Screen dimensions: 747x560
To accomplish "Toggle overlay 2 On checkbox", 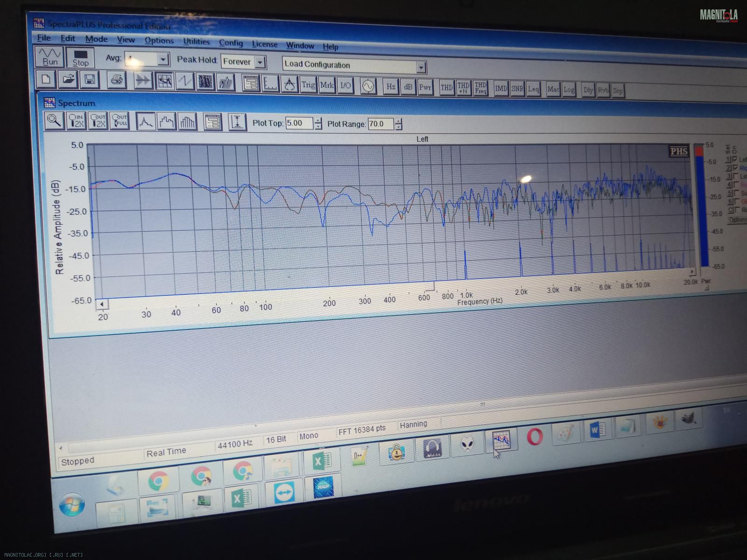I will [x=735, y=168].
